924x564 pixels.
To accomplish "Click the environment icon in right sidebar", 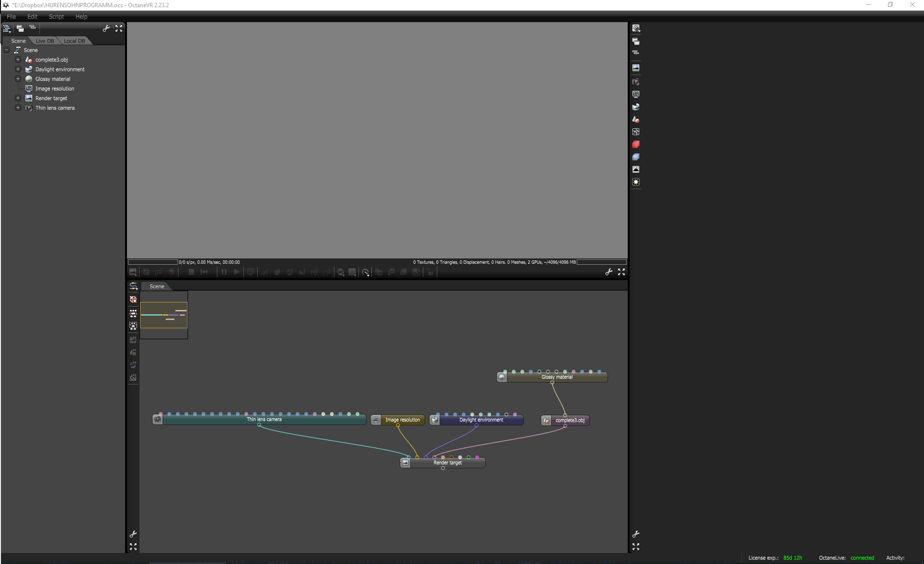I will coord(635,107).
